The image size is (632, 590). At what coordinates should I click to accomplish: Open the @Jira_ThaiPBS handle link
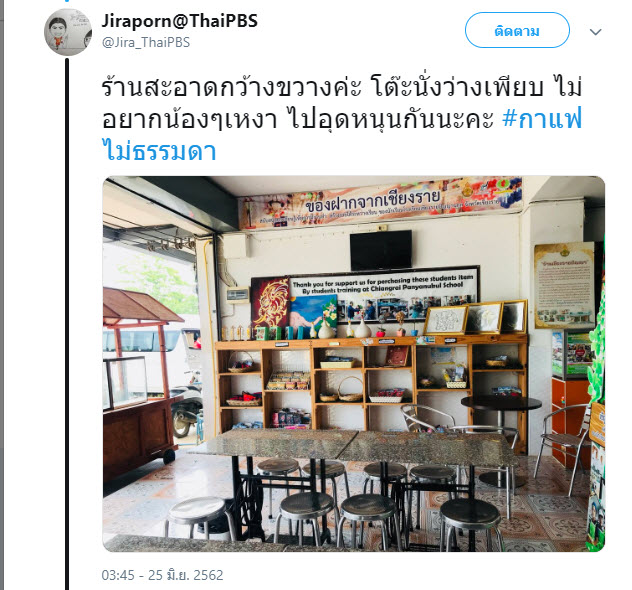[x=146, y=42]
